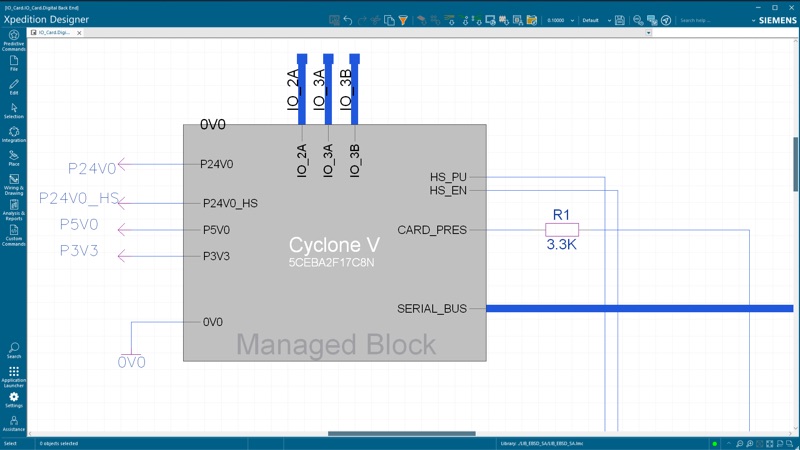Select the P5V0 pin inside block

216,230
